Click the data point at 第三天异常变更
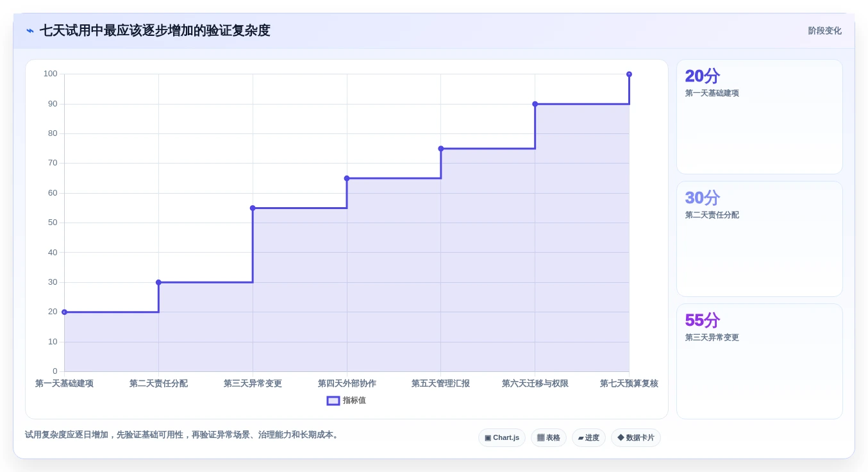The image size is (868, 472). 253,208
